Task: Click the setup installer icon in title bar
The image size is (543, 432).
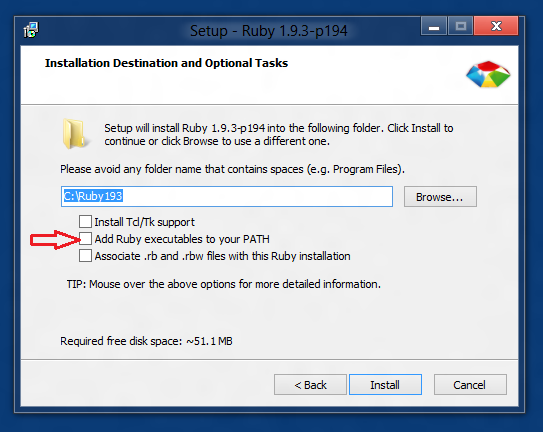Action: click(31, 30)
